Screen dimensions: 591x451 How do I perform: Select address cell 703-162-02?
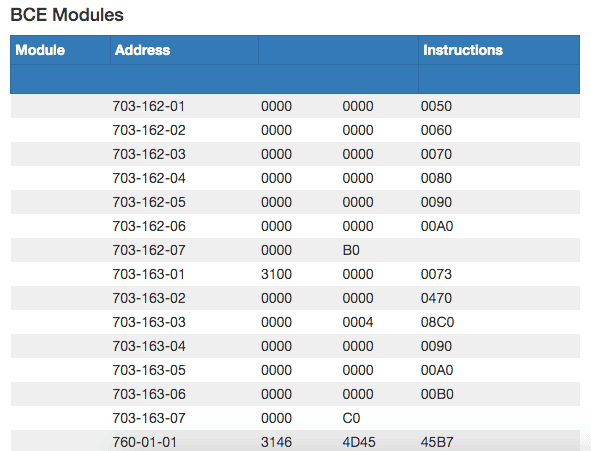click(149, 130)
